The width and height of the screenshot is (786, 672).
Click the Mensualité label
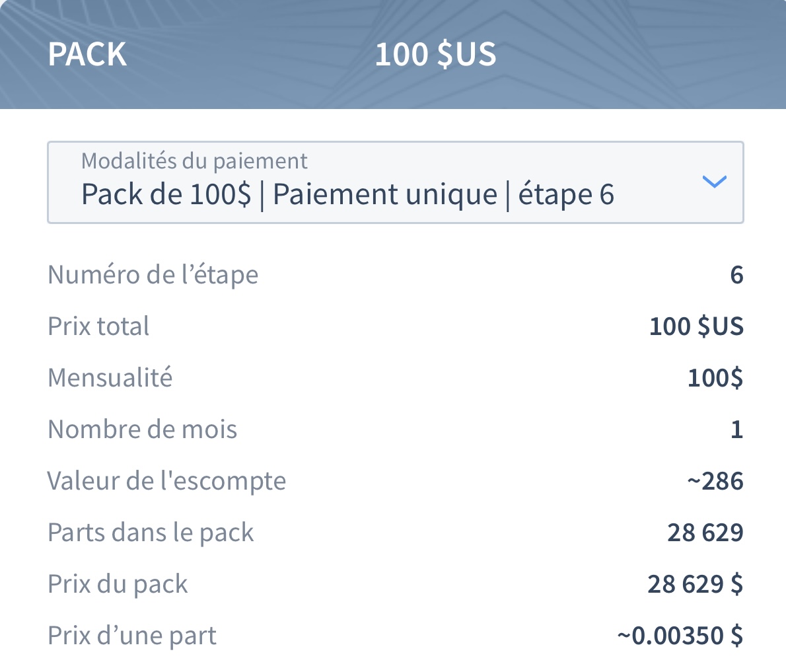click(x=110, y=377)
